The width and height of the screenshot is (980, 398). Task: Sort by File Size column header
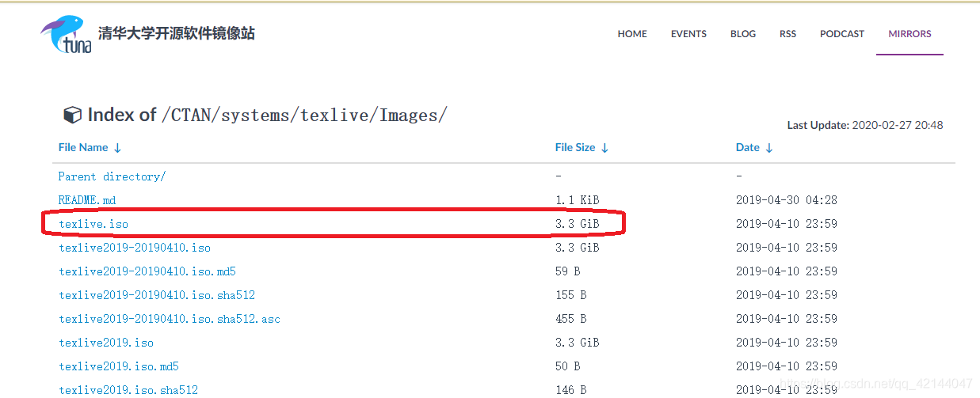click(x=582, y=148)
